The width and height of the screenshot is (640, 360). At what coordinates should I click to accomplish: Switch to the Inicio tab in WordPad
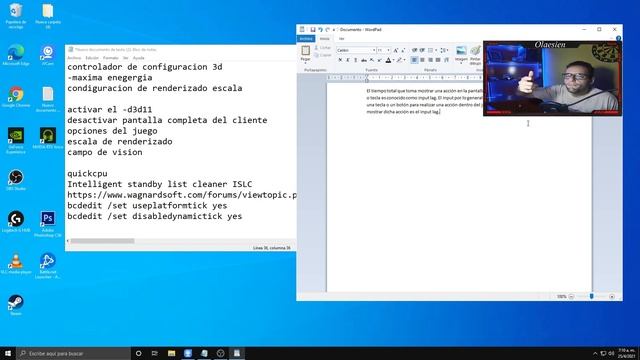tap(324, 39)
